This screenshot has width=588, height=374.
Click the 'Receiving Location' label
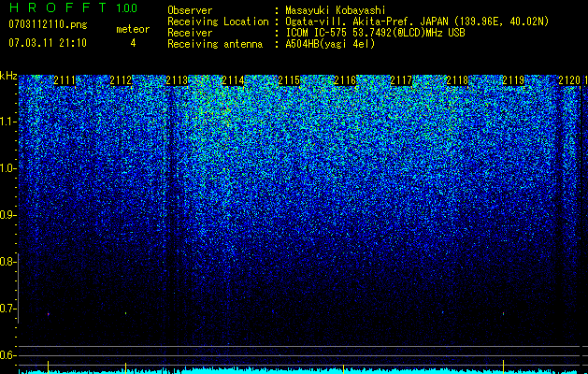click(218, 22)
